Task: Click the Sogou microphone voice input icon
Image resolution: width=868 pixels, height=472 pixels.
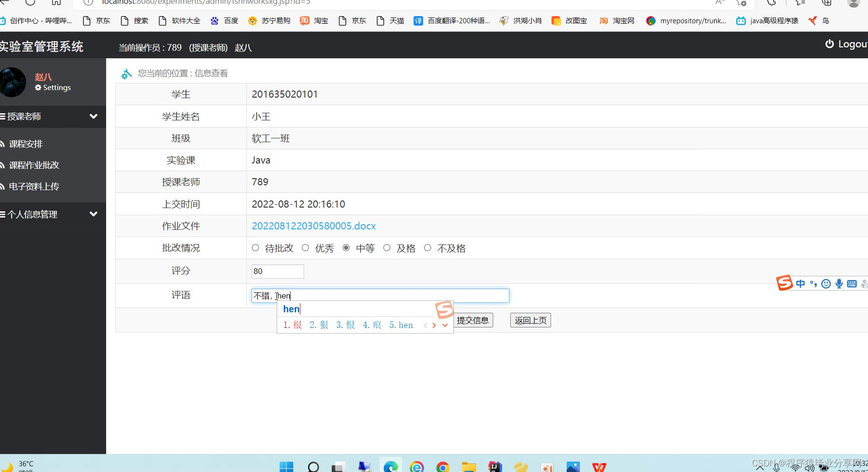Action: coord(839,284)
